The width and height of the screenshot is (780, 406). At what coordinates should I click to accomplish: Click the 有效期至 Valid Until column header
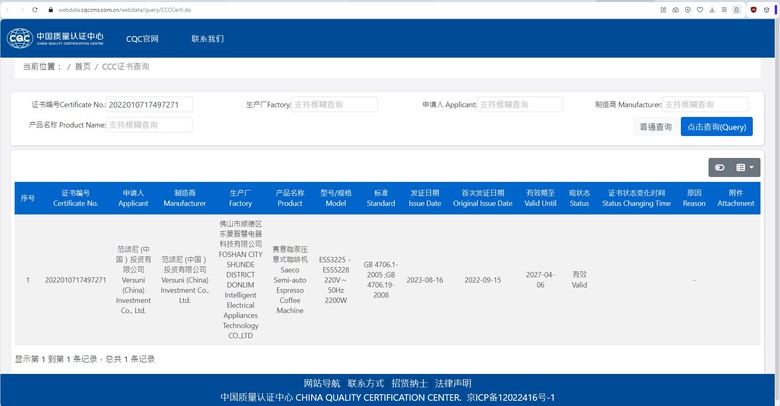tap(540, 198)
